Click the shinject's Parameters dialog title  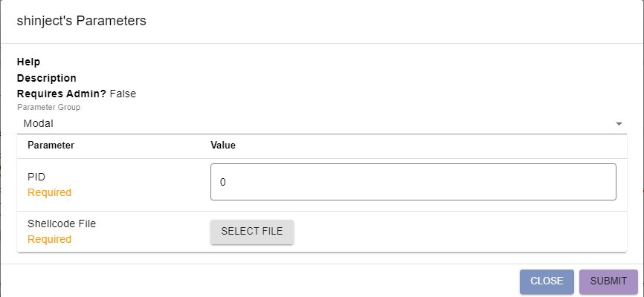[81, 21]
